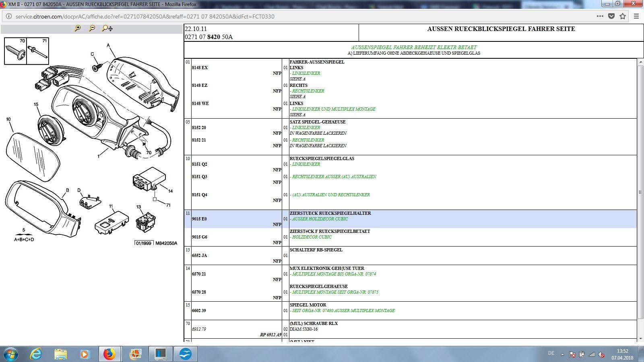The image size is (644, 362).
Task: Open the monitor-shaped app in taskbar
Action: [x=161, y=354]
